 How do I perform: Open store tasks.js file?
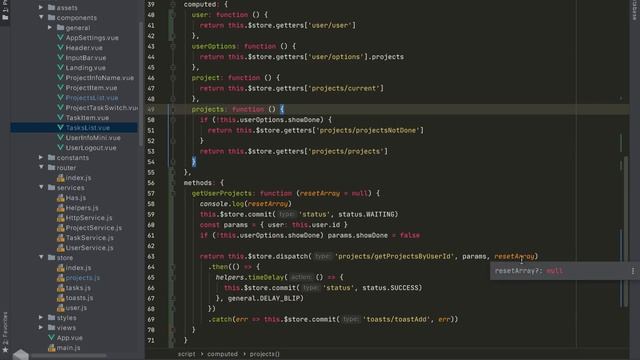(x=78, y=288)
